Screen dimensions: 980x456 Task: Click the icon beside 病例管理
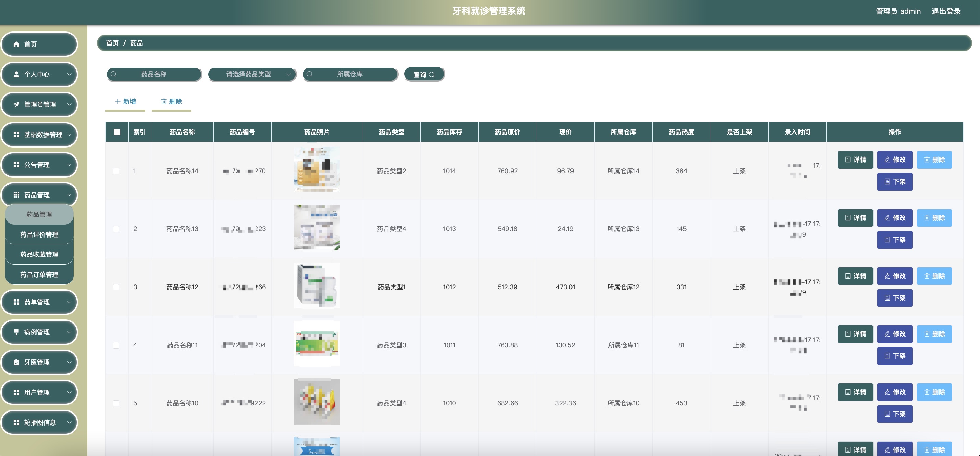coord(16,332)
